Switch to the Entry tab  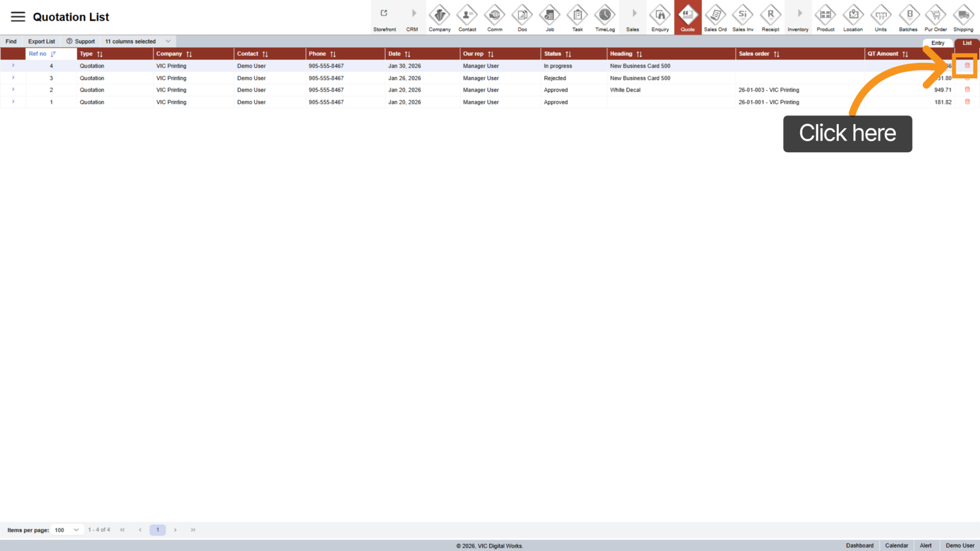937,43
